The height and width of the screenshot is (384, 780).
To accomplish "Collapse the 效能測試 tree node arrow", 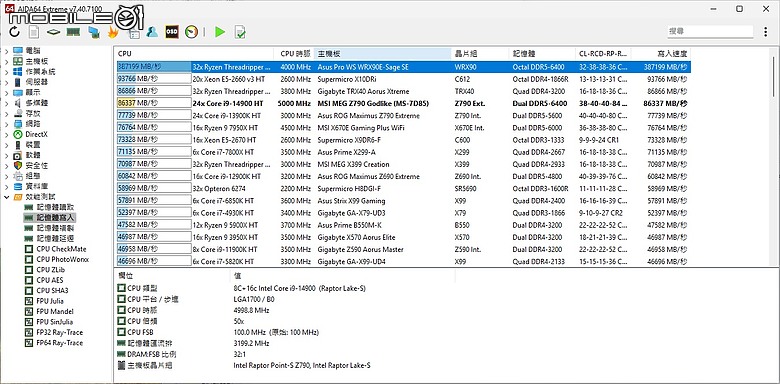I will click(x=6, y=197).
